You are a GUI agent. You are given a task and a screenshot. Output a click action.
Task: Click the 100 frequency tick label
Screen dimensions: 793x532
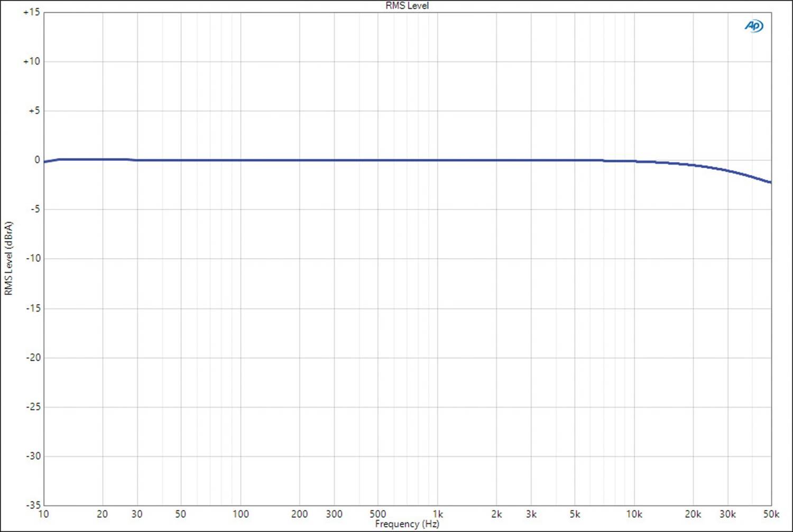(x=241, y=514)
